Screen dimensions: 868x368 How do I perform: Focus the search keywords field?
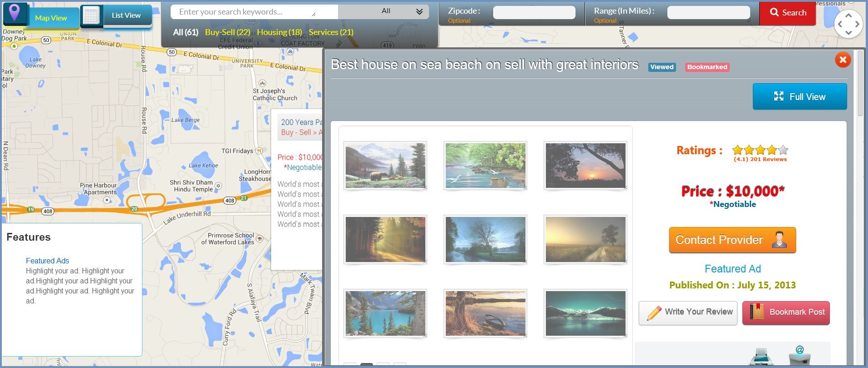tap(254, 12)
